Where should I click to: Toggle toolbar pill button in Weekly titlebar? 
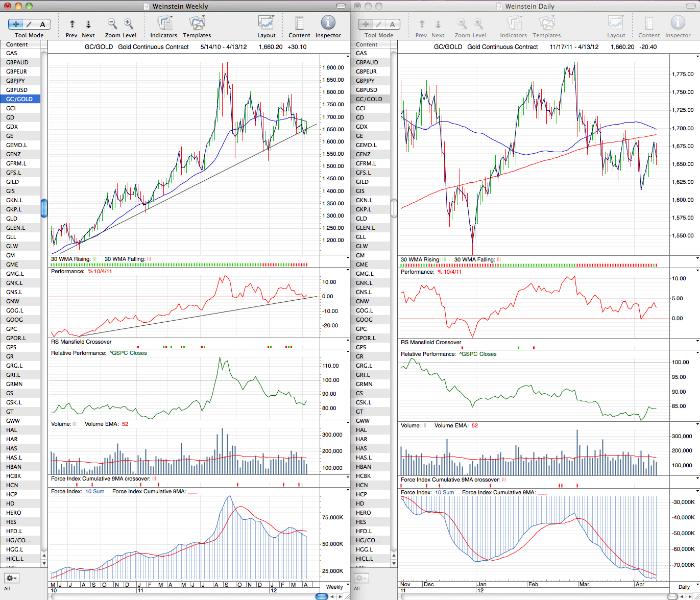click(341, 6)
